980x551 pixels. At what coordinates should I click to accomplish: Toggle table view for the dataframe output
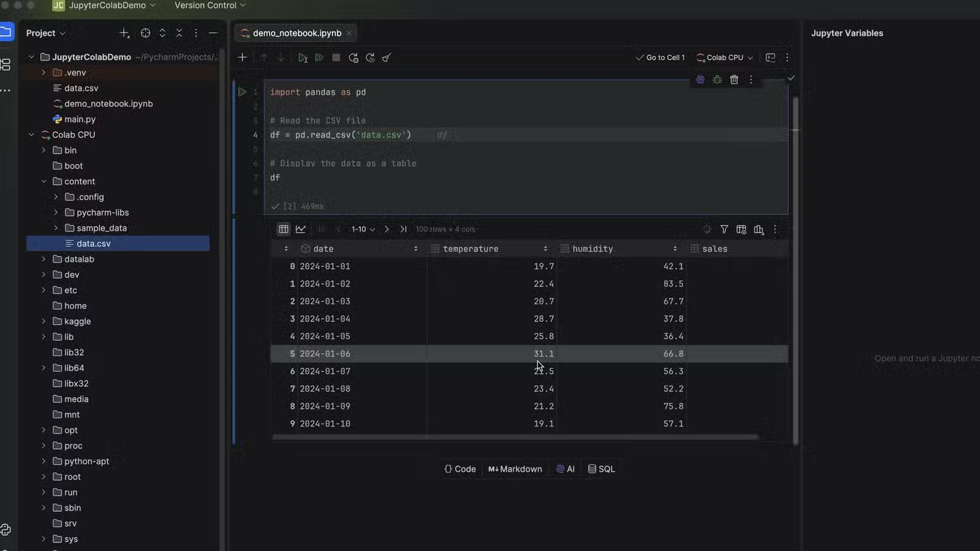pyautogui.click(x=283, y=229)
